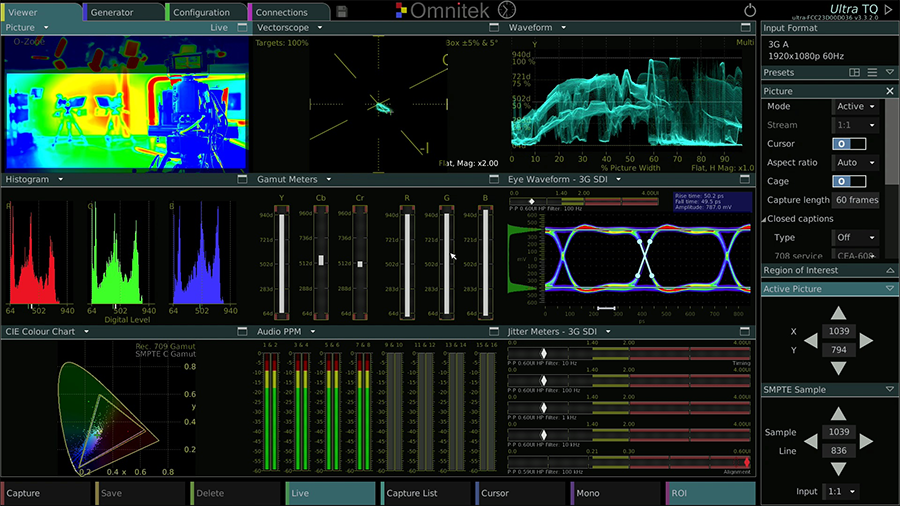Click the Capture button

45,493
